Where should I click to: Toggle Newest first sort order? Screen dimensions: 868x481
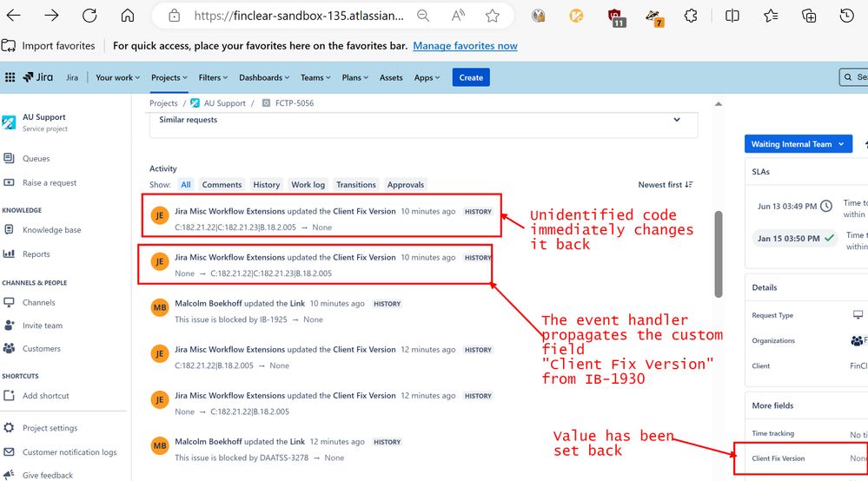[666, 185]
